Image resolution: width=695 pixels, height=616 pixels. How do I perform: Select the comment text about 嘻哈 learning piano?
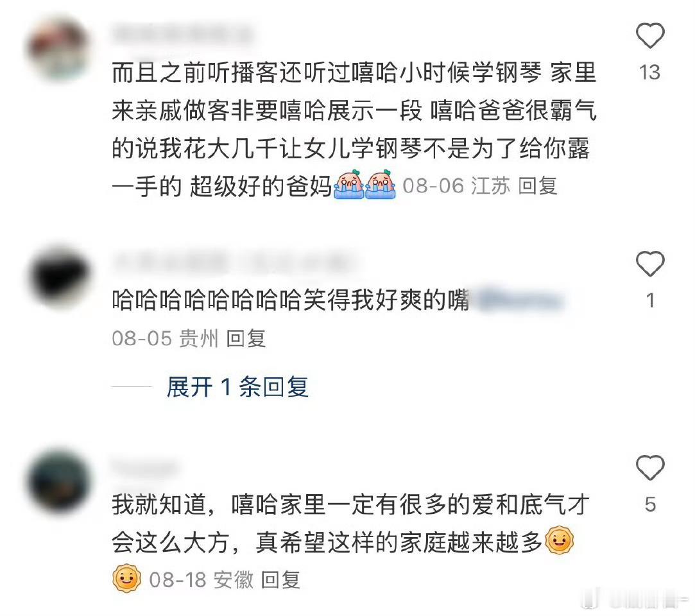(x=354, y=129)
